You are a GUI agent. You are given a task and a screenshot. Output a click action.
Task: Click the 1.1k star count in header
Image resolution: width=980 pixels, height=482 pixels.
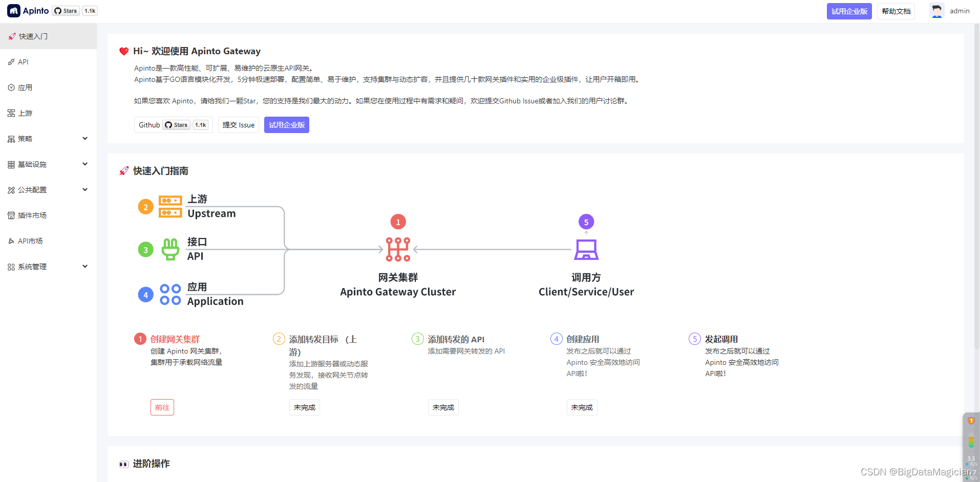[x=90, y=11]
